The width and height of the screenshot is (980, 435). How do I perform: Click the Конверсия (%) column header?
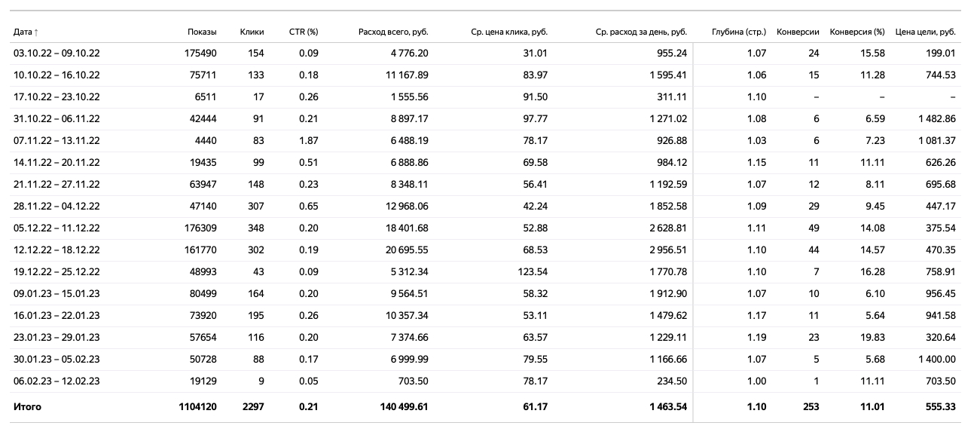(x=857, y=32)
